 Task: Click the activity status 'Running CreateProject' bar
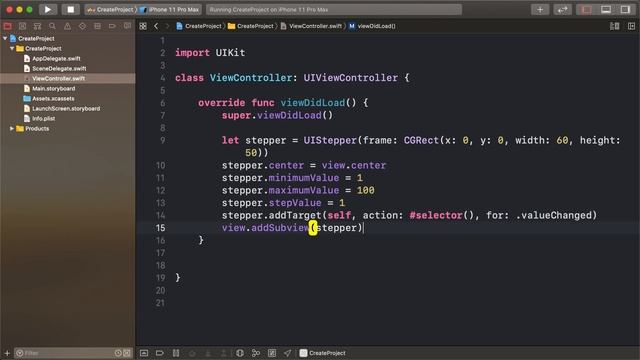coord(333,9)
